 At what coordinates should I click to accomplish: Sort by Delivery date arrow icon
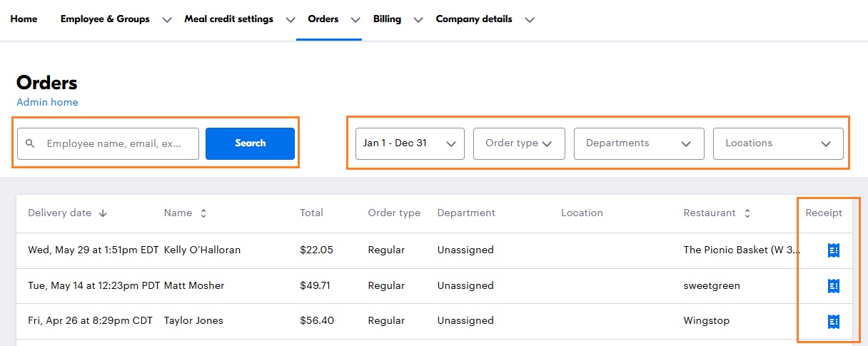tap(103, 213)
